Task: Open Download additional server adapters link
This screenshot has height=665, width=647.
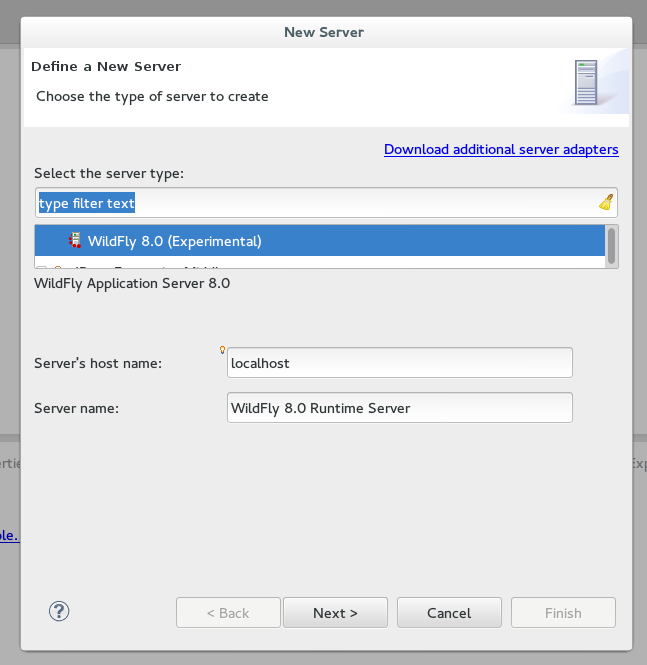Action: point(501,149)
